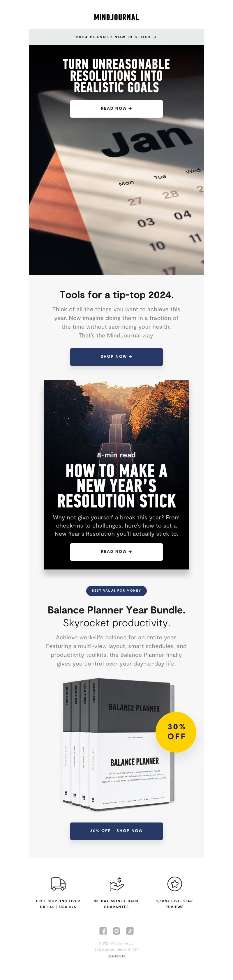Image resolution: width=233 pixels, height=980 pixels.
Task: Open the Facebook icon in footer
Action: coord(103,931)
